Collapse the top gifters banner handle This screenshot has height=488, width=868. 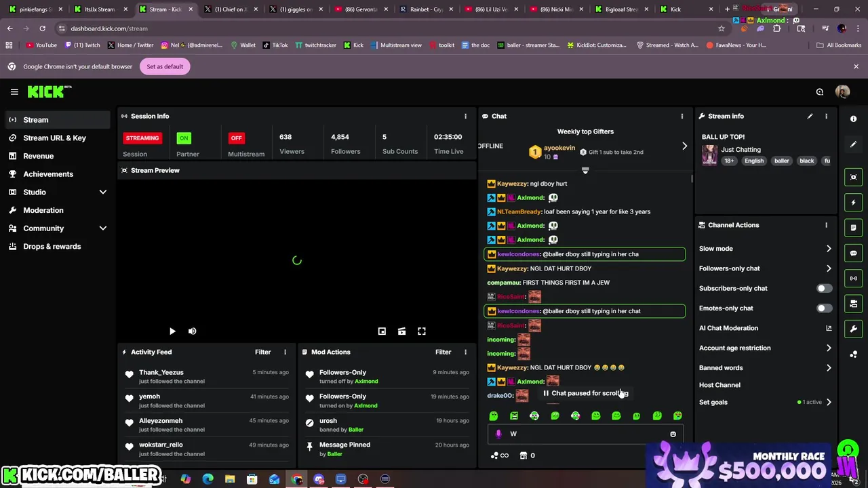tap(585, 170)
